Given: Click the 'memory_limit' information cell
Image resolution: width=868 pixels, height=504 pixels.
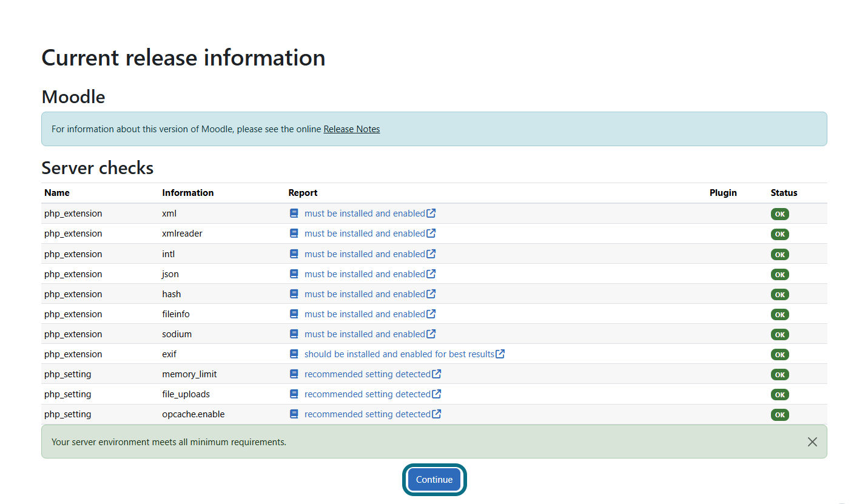Looking at the screenshot, I should 189,374.
